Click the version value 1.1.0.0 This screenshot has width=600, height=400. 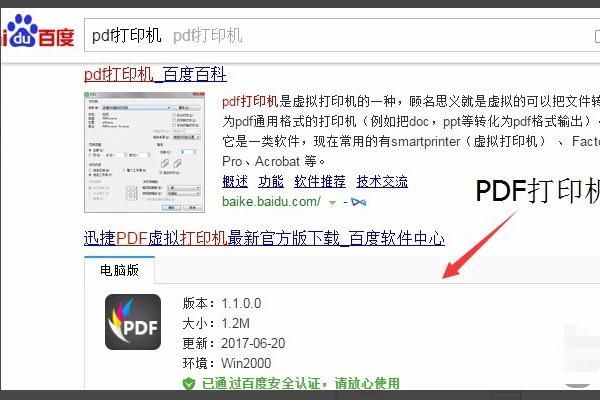(x=241, y=304)
